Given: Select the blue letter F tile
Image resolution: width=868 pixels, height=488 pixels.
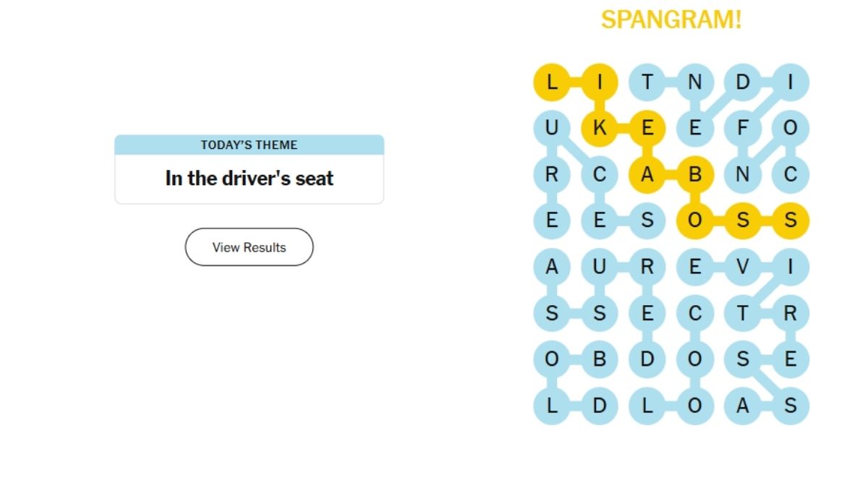Looking at the screenshot, I should (x=743, y=129).
